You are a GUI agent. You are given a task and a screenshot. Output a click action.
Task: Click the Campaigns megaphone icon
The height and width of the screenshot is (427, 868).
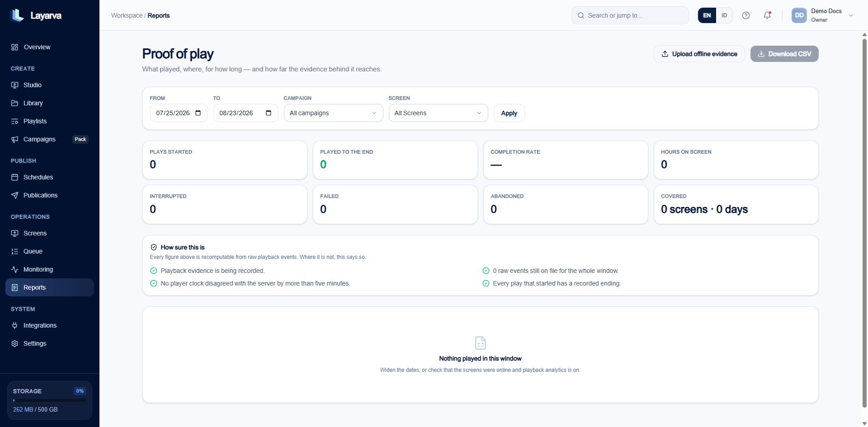coord(15,139)
